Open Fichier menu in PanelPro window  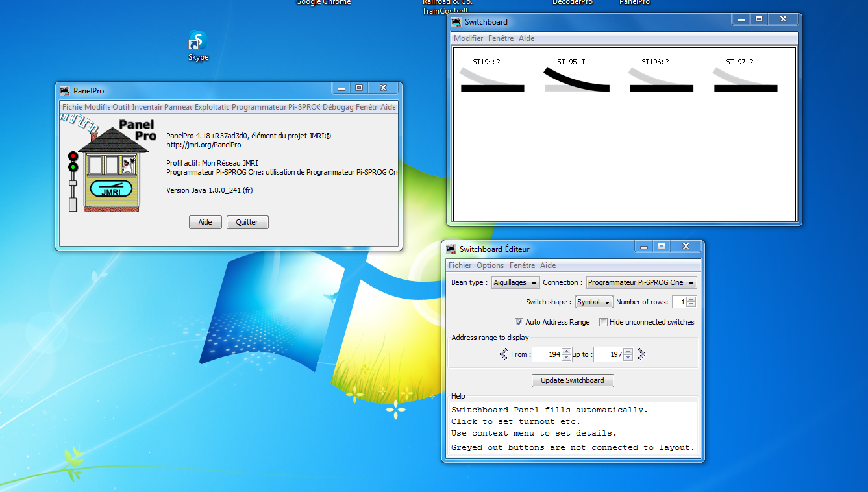click(x=72, y=106)
